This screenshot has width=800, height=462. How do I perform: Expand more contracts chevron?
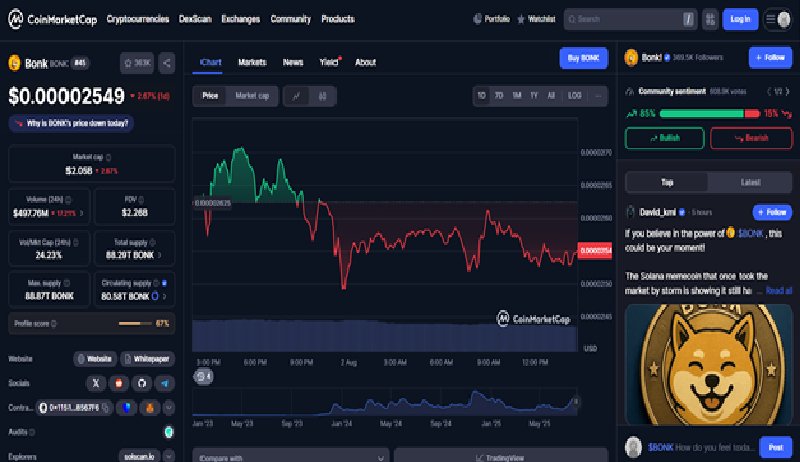169,407
